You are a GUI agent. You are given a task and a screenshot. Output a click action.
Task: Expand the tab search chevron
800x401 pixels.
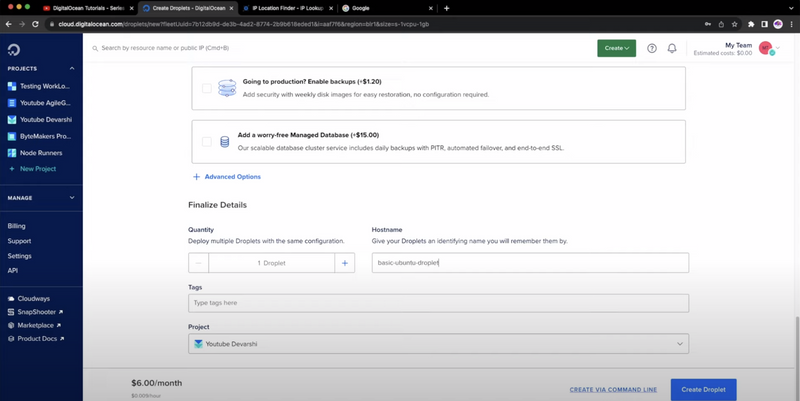791,8
